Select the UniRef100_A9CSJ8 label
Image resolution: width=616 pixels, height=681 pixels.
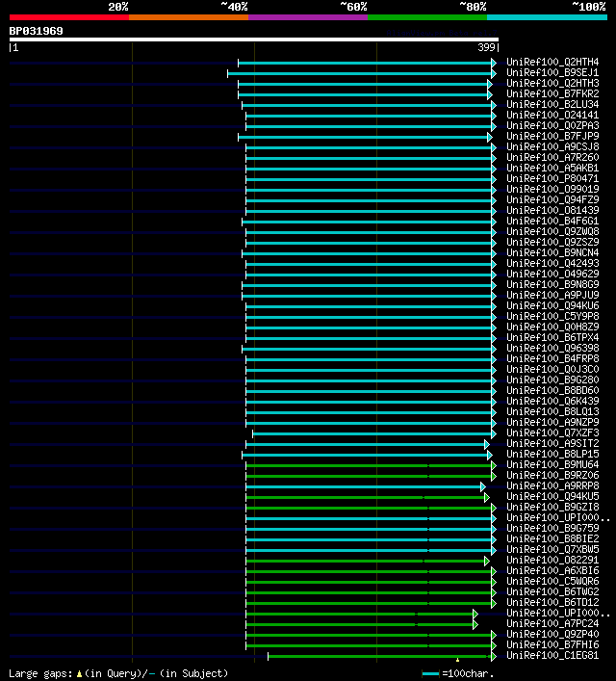[552, 146]
